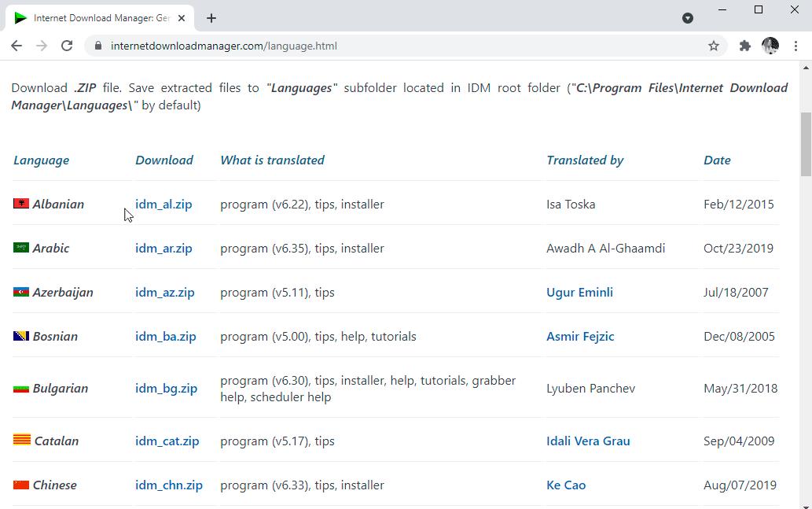Open the browser extensions puzzle icon
This screenshot has width=812, height=509.
point(744,46)
